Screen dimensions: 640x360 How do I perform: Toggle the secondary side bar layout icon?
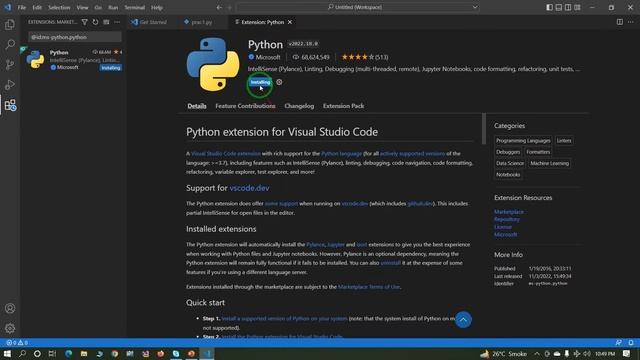click(568, 7)
